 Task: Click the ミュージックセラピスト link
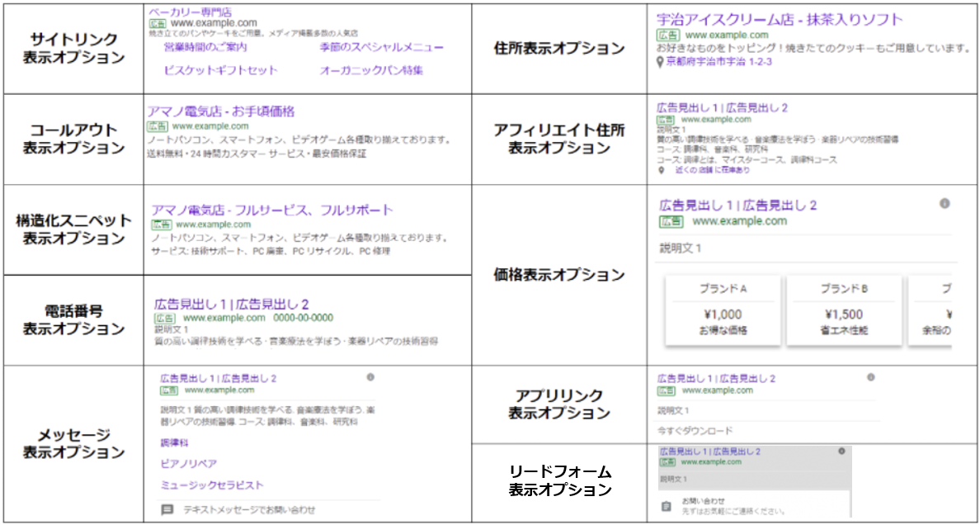[x=212, y=485]
